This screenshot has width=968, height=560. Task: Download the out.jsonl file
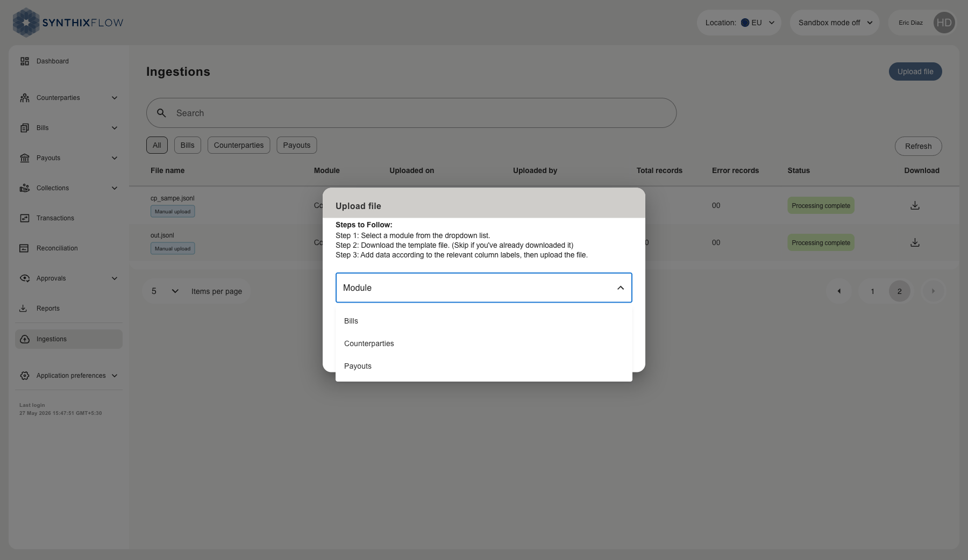(x=915, y=242)
